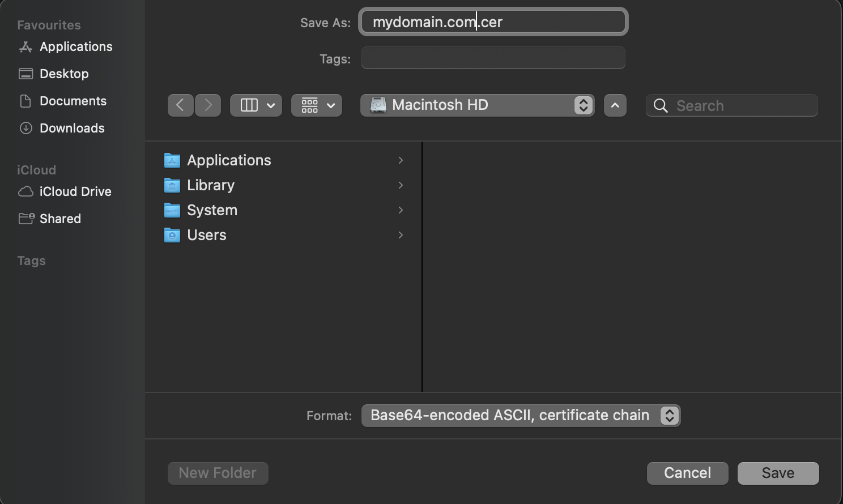Select iCloud Drive in the sidebar
This screenshot has height=504, width=843.
[x=76, y=191]
